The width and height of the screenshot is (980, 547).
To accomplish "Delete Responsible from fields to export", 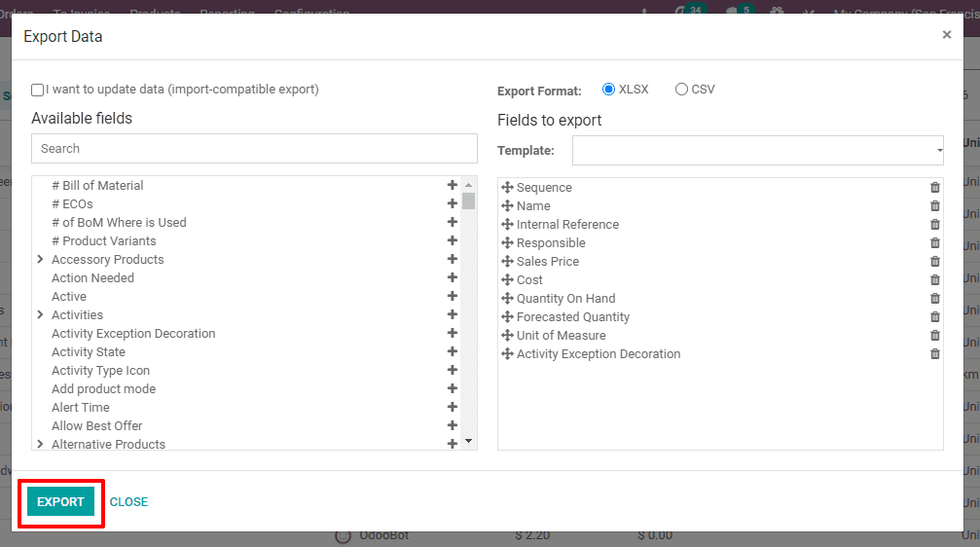I will tap(935, 242).
